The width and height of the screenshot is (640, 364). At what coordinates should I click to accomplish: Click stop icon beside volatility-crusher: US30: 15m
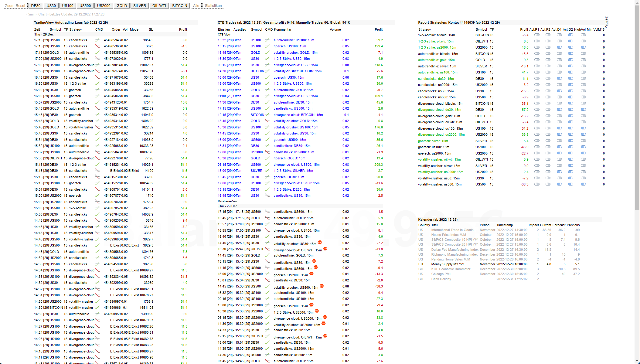click(x=320, y=242)
